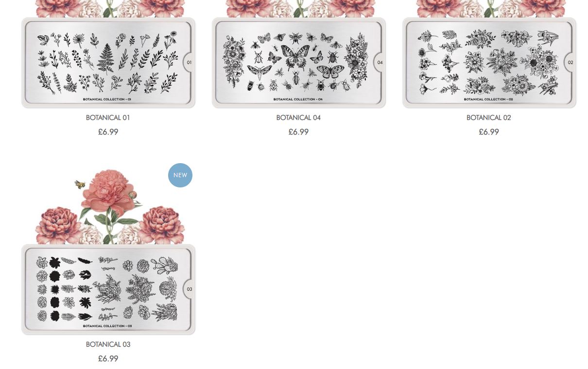Screen dimensions: 588x369
Task: Click the BOTANICAL 01 product title
Action: (x=108, y=117)
